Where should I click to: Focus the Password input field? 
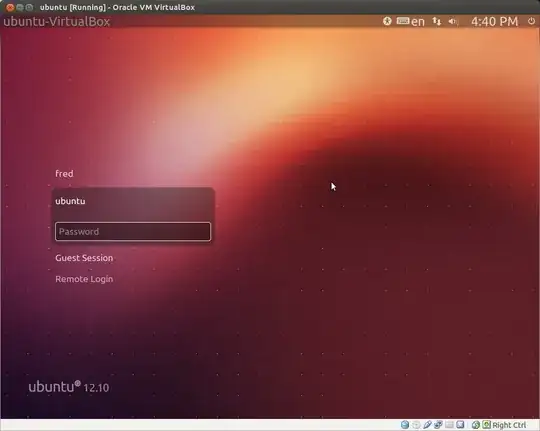click(133, 232)
